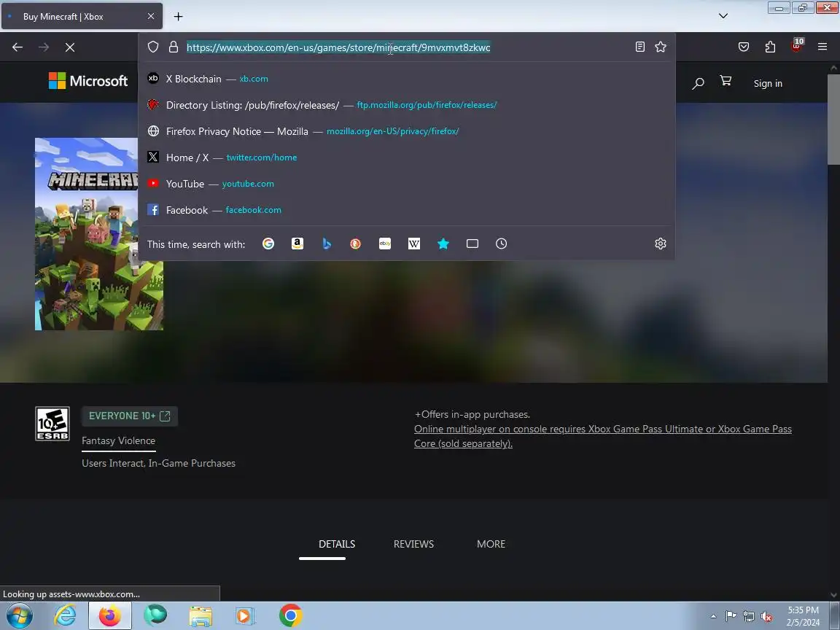Open the shopping cart

tap(726, 81)
